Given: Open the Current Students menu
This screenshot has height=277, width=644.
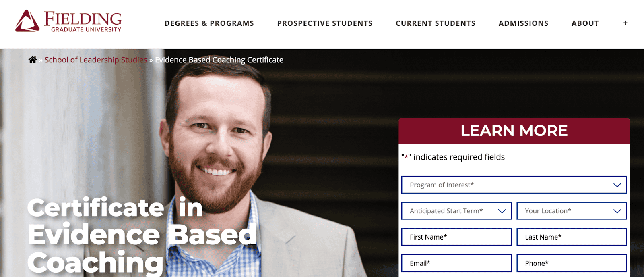Looking at the screenshot, I should click(435, 23).
